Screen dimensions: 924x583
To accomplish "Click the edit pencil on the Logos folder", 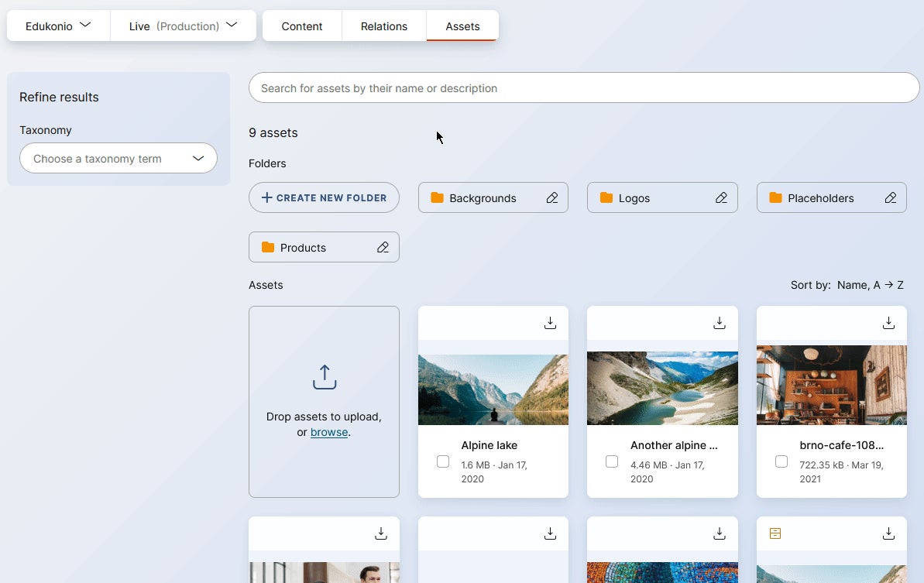I will click(721, 197).
